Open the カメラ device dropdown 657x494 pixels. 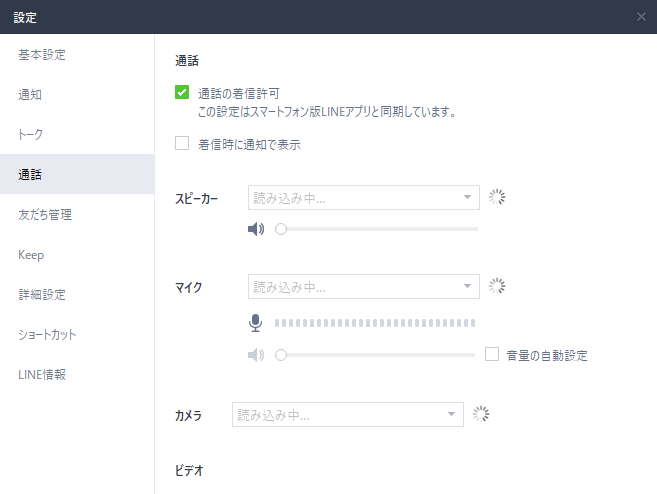348,414
